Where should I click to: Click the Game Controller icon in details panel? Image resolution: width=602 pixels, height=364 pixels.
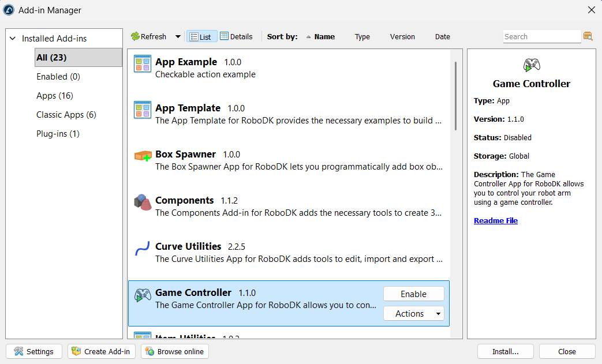coord(531,65)
